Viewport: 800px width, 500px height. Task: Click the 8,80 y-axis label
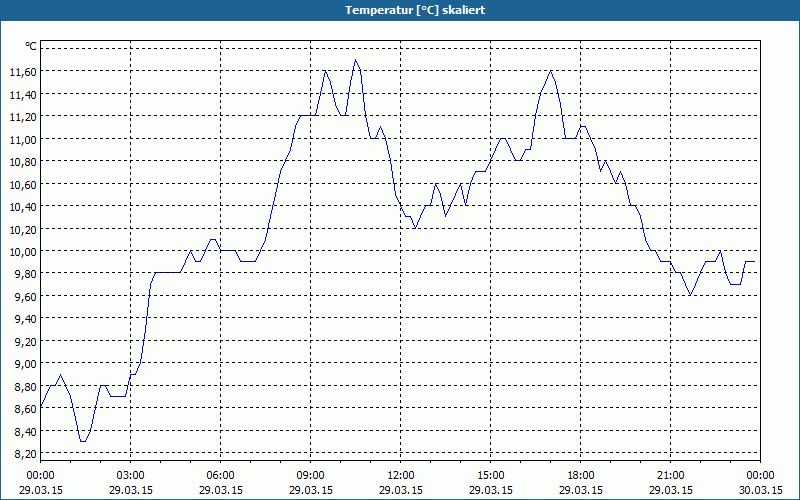25,386
